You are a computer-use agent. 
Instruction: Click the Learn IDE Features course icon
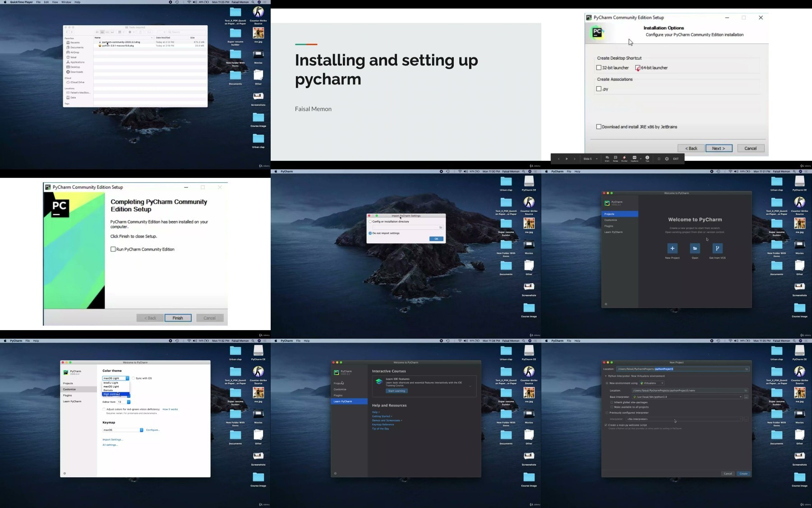click(379, 382)
